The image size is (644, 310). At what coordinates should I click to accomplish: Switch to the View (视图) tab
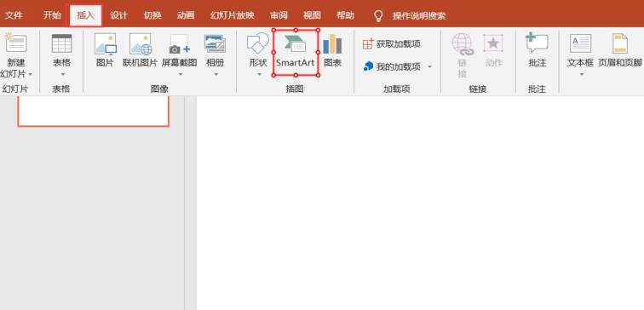(x=312, y=15)
